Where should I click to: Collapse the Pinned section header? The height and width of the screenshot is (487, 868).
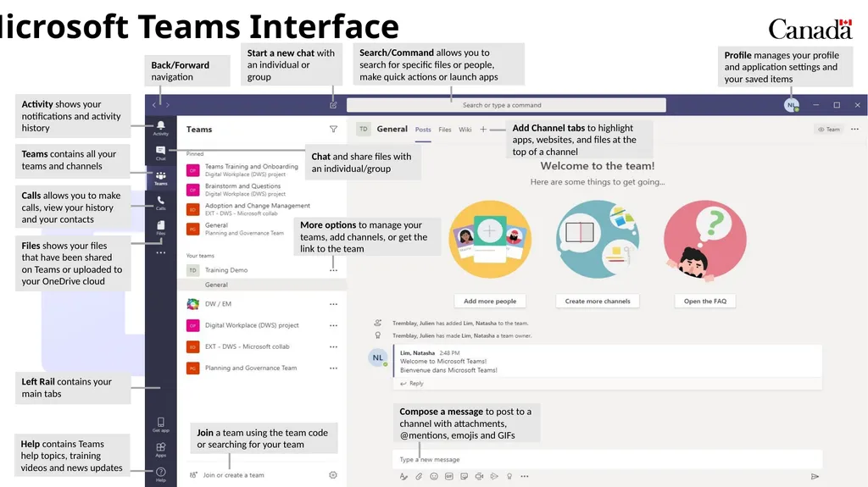click(x=195, y=154)
